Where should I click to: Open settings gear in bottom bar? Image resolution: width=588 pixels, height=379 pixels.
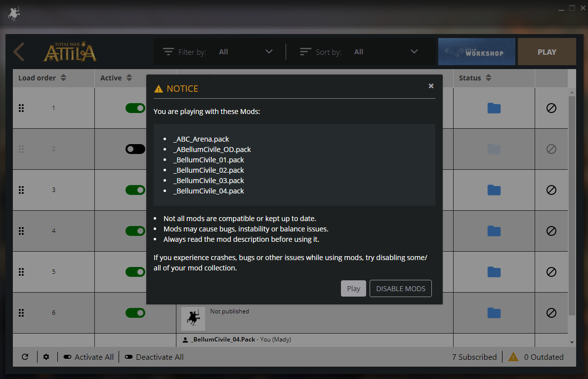[46, 357]
